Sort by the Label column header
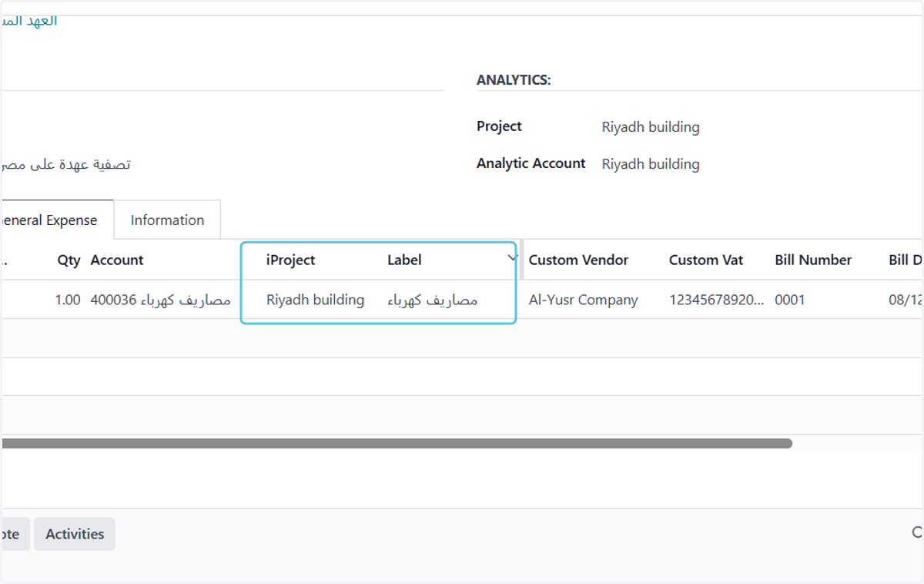Screen dimensions: 924x584 pyautogui.click(x=404, y=260)
